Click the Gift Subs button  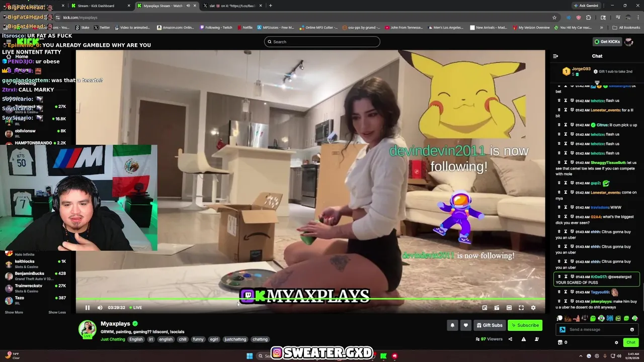[x=490, y=325]
